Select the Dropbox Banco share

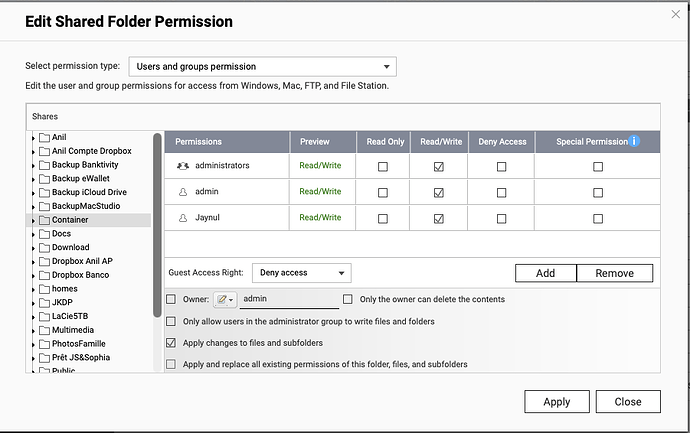coord(81,275)
